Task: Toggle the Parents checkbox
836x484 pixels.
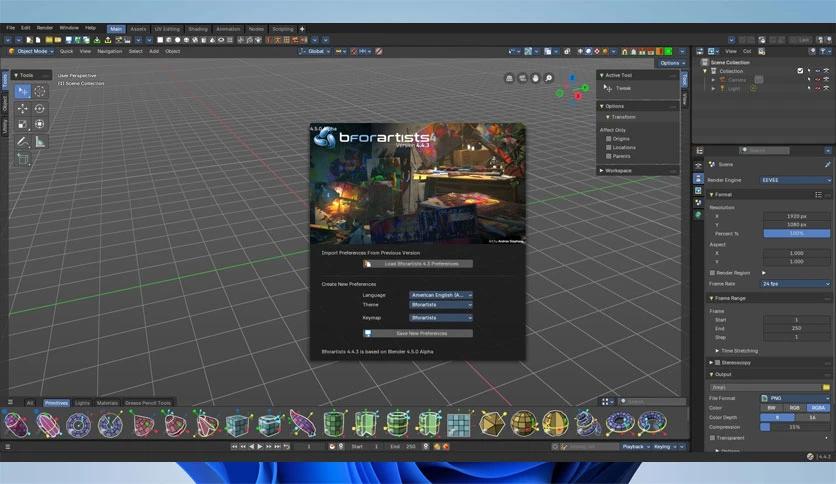Action: pyautogui.click(x=608, y=156)
